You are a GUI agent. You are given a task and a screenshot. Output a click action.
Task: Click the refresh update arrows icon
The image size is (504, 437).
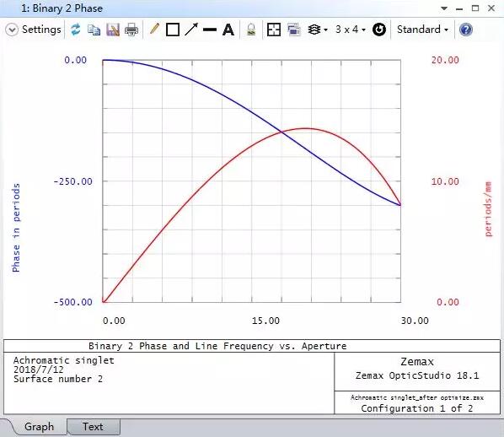point(76,30)
